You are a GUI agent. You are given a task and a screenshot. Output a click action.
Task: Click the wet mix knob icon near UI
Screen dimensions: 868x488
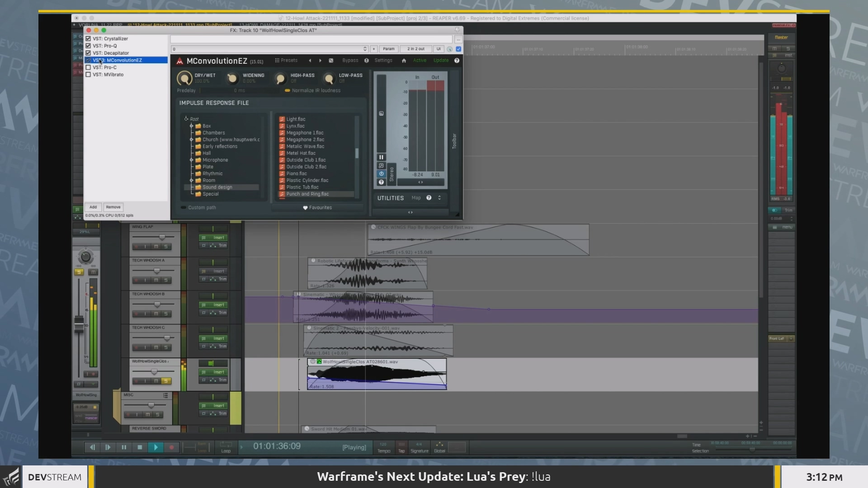[x=449, y=49]
